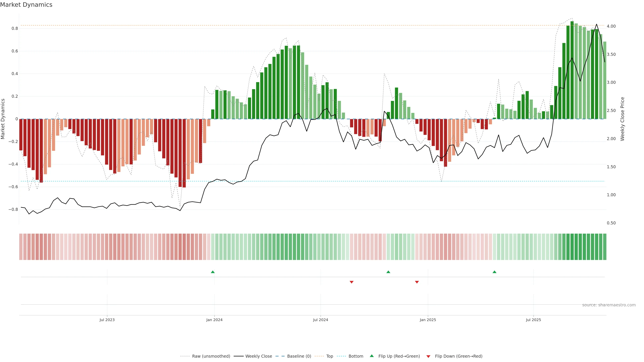Click the Jul 2023 x-axis label
This screenshot has width=644, height=362.
pos(107,320)
